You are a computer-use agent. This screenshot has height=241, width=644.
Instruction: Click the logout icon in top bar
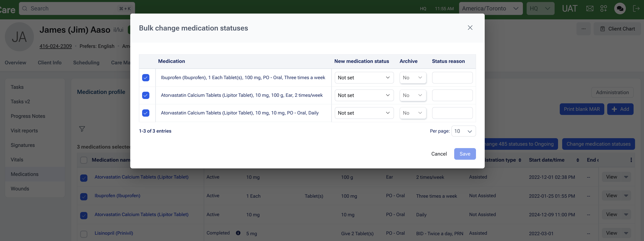click(636, 8)
